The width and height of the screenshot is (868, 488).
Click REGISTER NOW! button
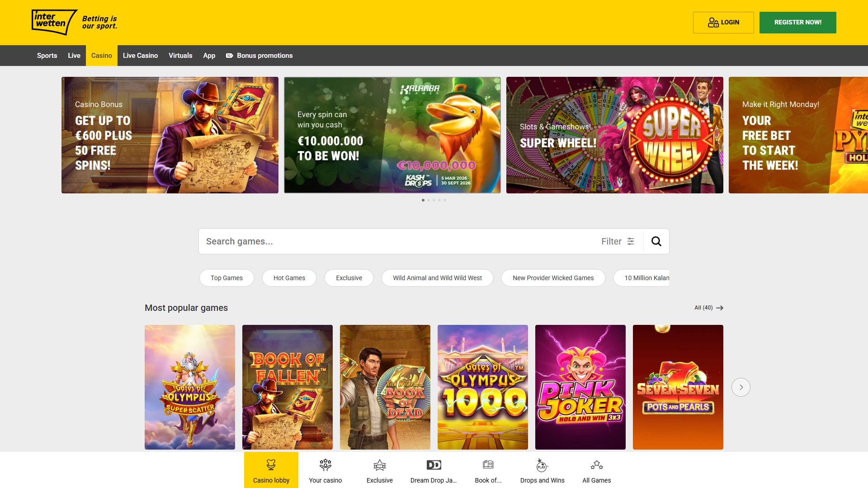[798, 23]
